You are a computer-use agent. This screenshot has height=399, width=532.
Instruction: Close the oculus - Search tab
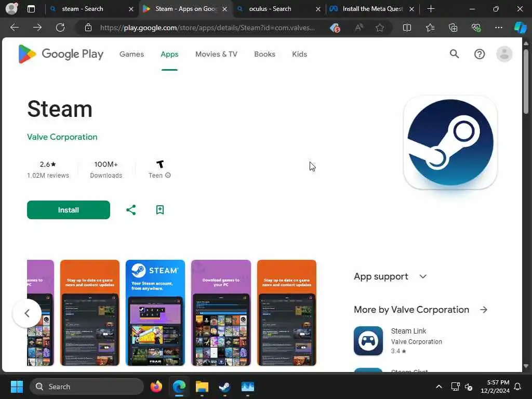318,9
